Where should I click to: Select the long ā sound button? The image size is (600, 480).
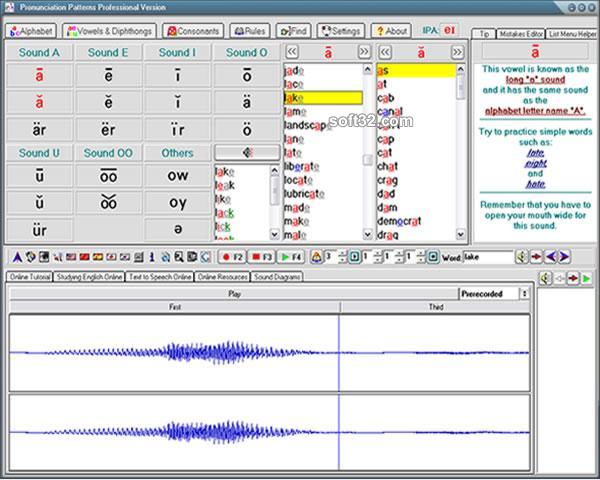(39, 75)
